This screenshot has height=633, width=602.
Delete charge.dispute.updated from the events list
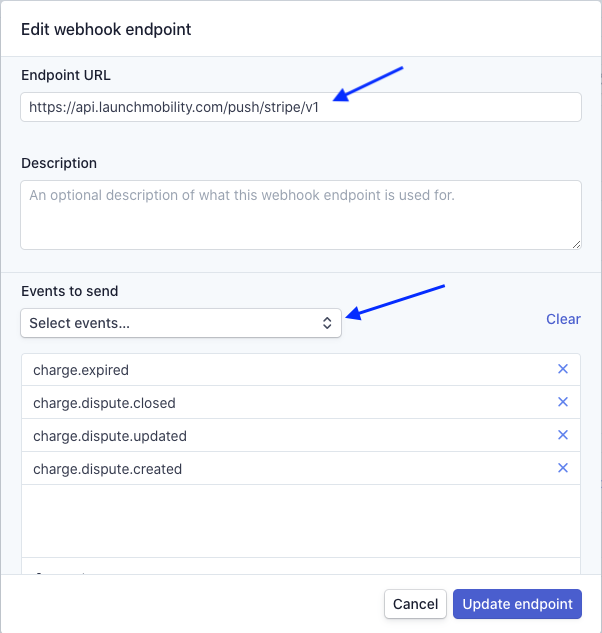(x=563, y=435)
